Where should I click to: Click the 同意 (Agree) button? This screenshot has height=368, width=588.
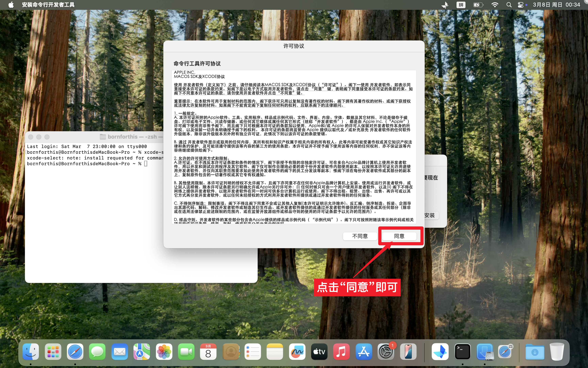click(x=399, y=236)
